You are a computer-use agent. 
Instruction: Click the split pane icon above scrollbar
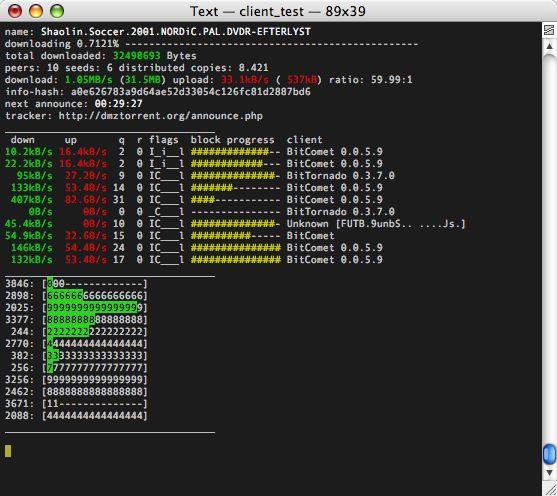(x=549, y=30)
